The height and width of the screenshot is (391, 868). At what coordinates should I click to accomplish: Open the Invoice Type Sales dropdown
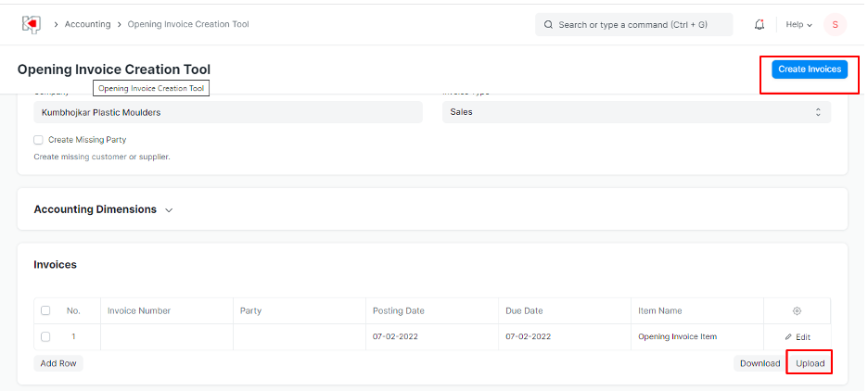pyautogui.click(x=636, y=112)
